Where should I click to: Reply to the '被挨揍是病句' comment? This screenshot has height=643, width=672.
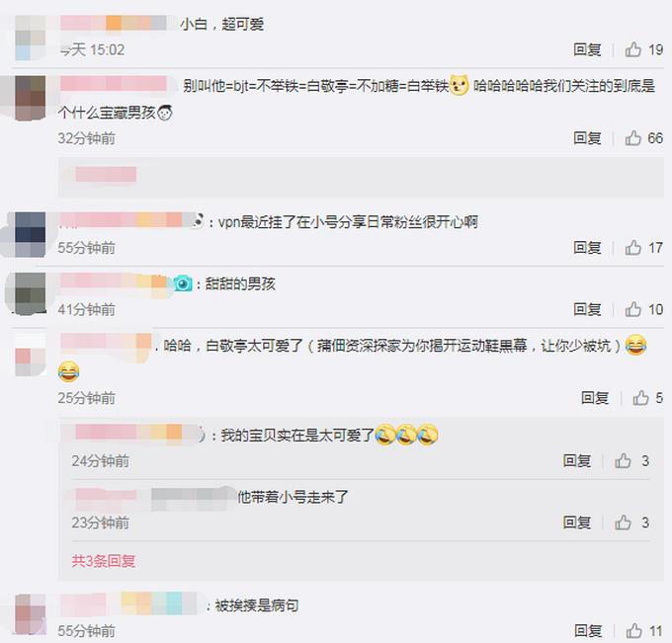coord(588,631)
